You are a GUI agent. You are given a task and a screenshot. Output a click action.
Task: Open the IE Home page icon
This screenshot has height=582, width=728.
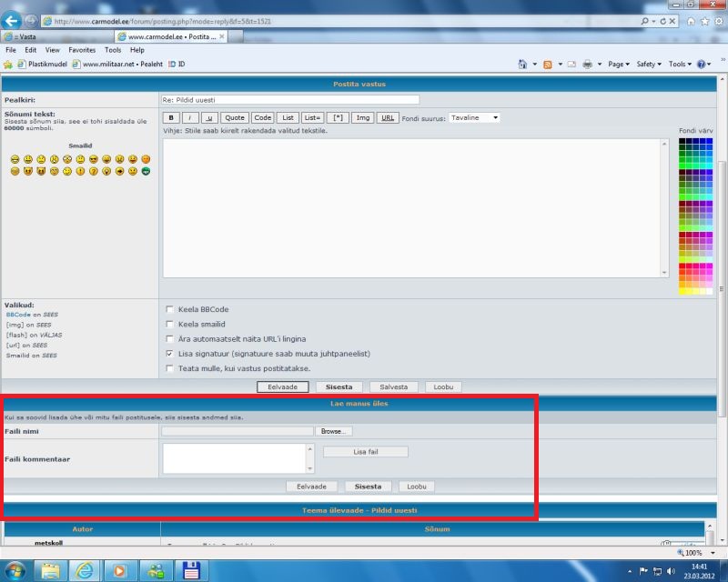[691, 20]
